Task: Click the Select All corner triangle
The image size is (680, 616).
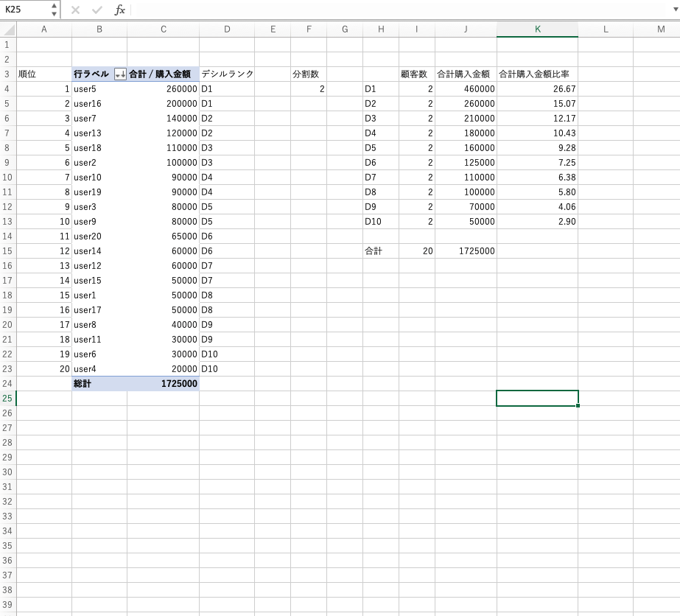Action: tap(8, 29)
